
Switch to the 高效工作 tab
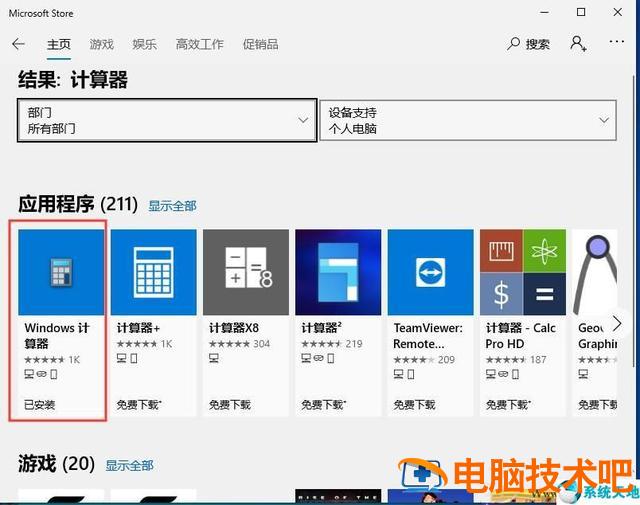(200, 44)
